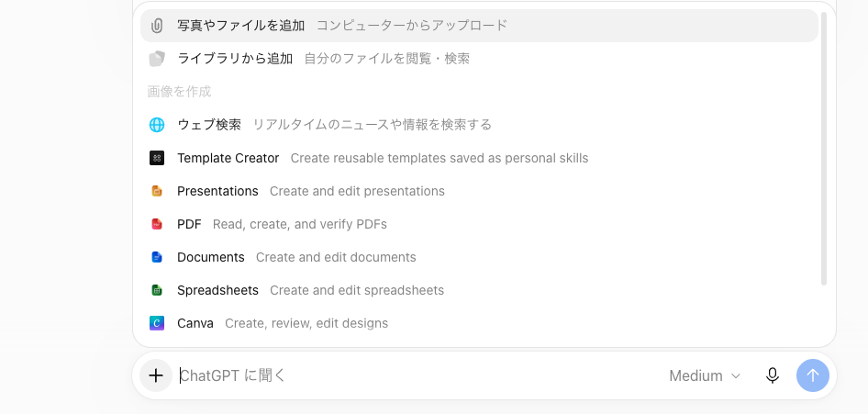
Task: Click the menu's vertical scrollbar
Action: [x=824, y=149]
